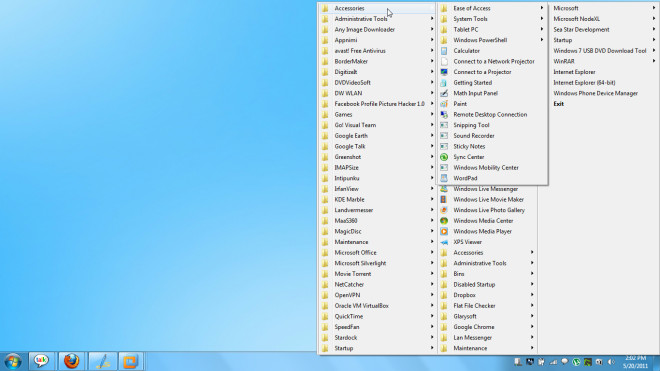
Task: Click the clock in the taskbar
Action: [636, 362]
